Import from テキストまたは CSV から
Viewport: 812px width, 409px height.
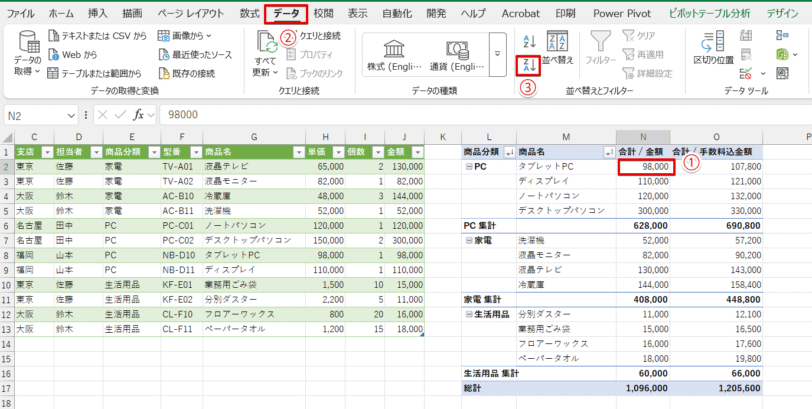[x=97, y=36]
